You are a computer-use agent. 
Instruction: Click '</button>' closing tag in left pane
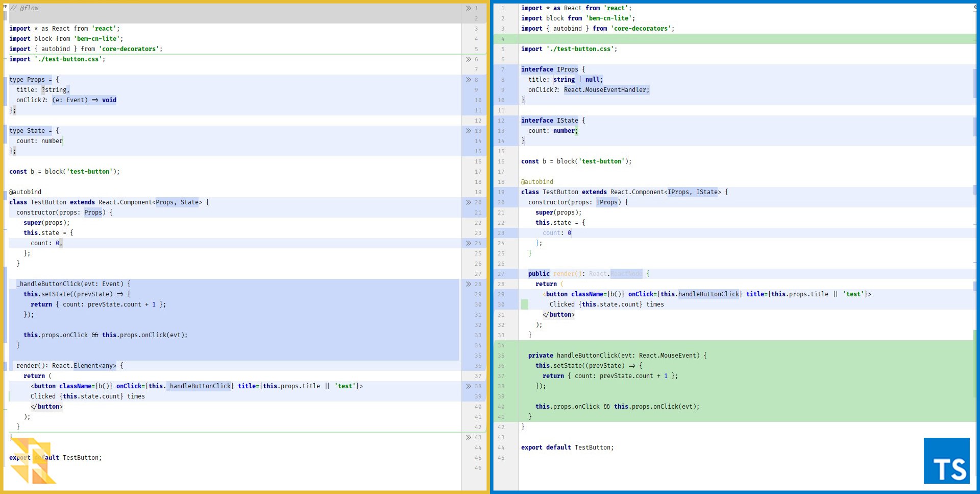(x=46, y=407)
